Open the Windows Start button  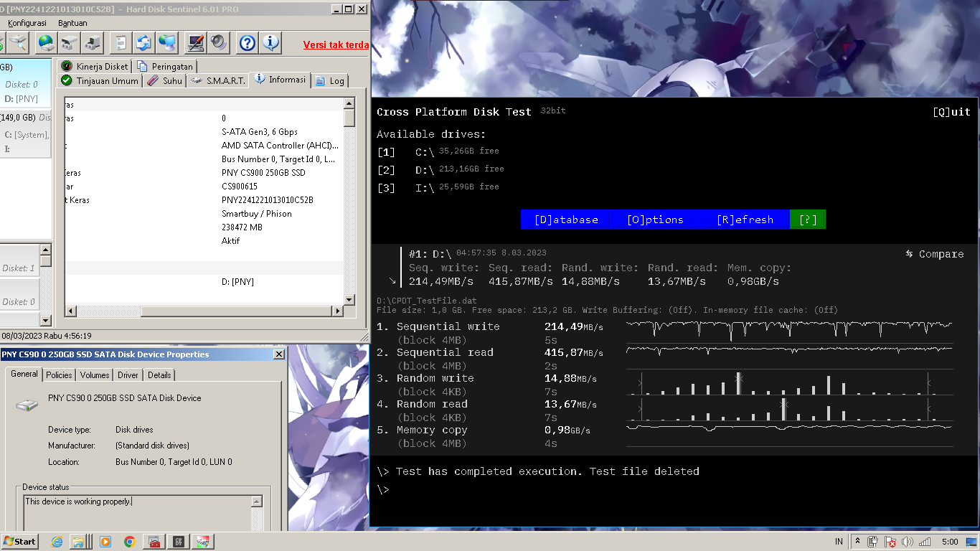point(19,542)
